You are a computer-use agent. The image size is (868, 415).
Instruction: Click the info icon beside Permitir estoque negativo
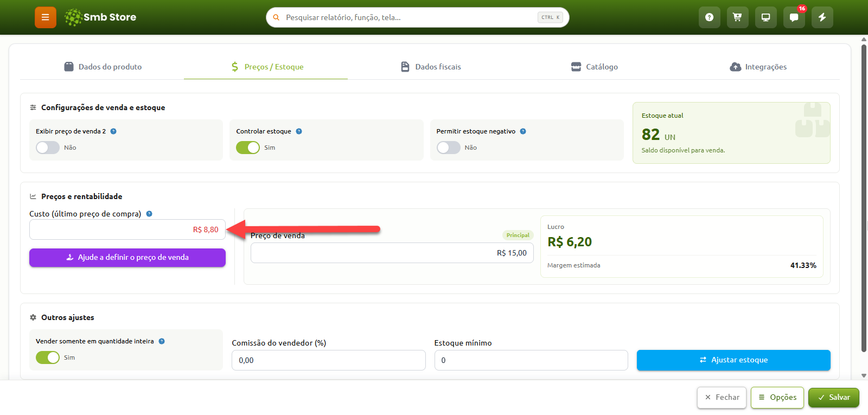(x=523, y=131)
